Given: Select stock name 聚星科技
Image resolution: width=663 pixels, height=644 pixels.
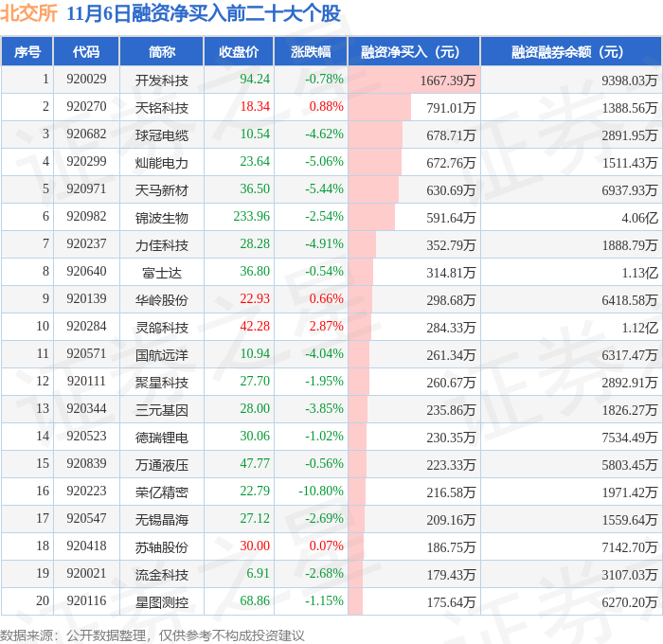Looking at the screenshot, I should (x=162, y=383).
